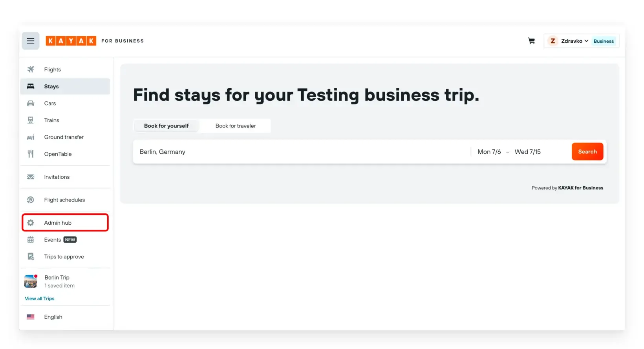This screenshot has width=644, height=349.
Task: Click the Z user avatar
Action: [553, 41]
